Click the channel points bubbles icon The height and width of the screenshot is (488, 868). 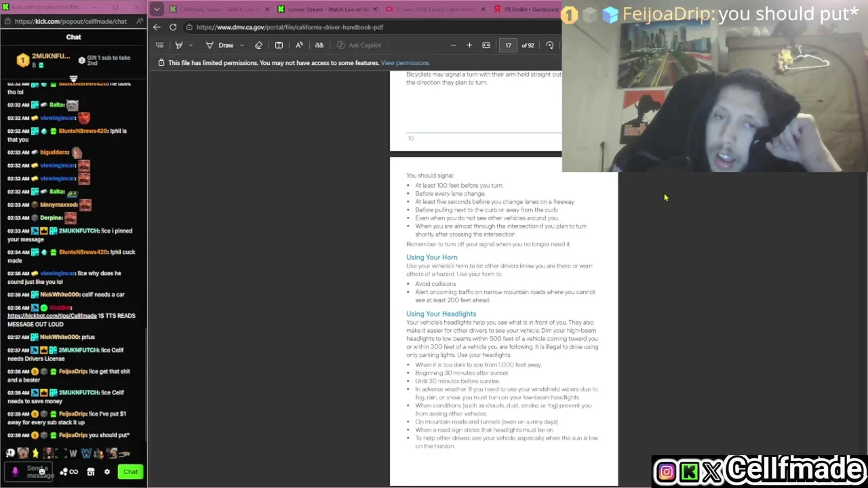pyautogui.click(x=64, y=472)
